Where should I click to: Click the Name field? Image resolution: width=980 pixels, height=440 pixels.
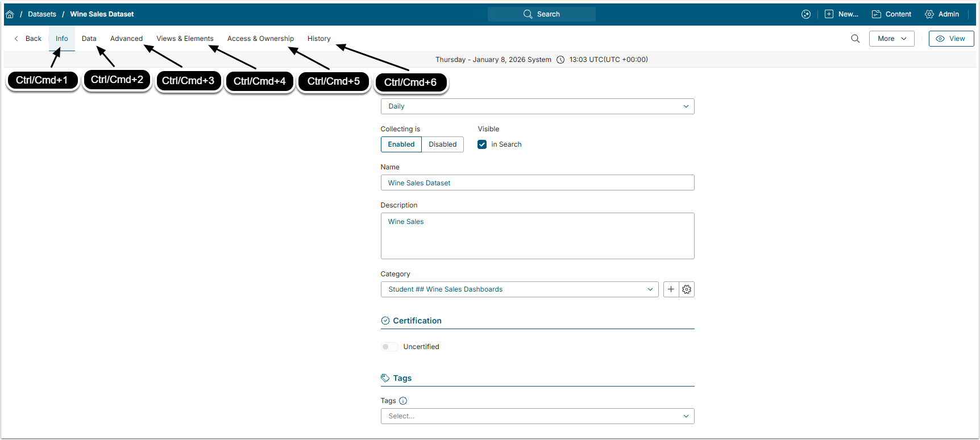(537, 182)
